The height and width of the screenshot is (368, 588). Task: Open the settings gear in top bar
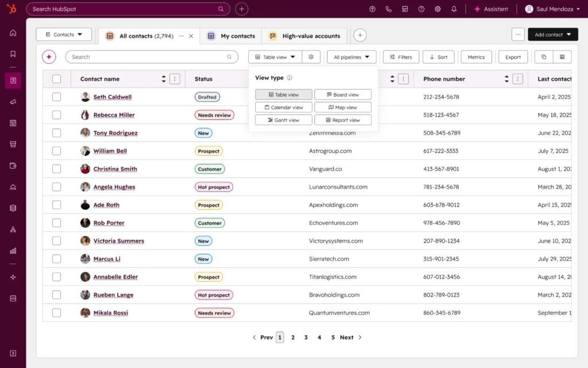point(438,9)
